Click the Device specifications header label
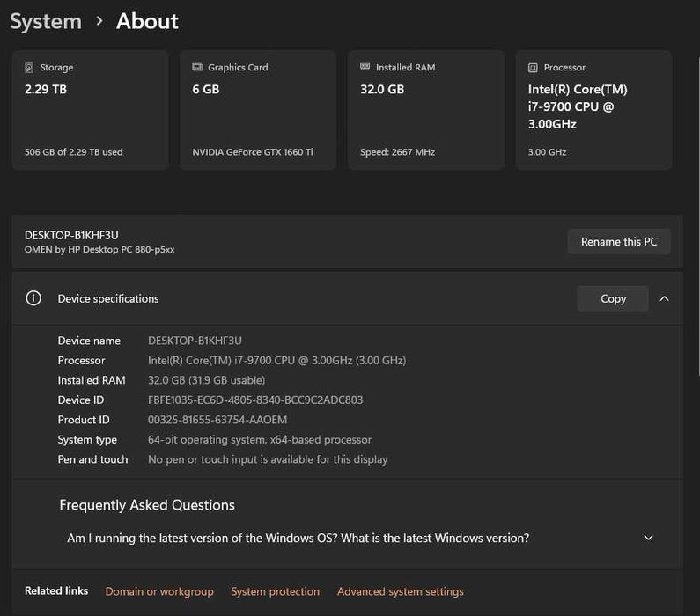Image resolution: width=700 pixels, height=616 pixels. click(108, 298)
